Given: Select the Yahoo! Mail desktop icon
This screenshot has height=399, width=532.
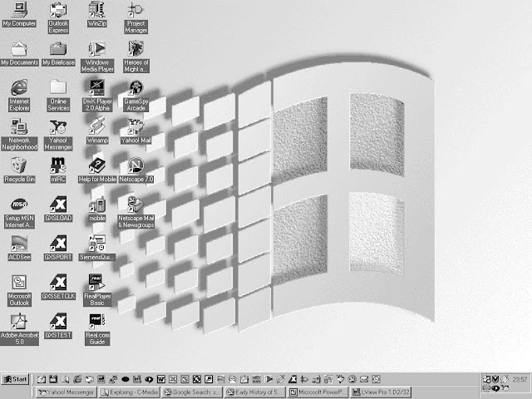Looking at the screenshot, I should (x=135, y=131).
